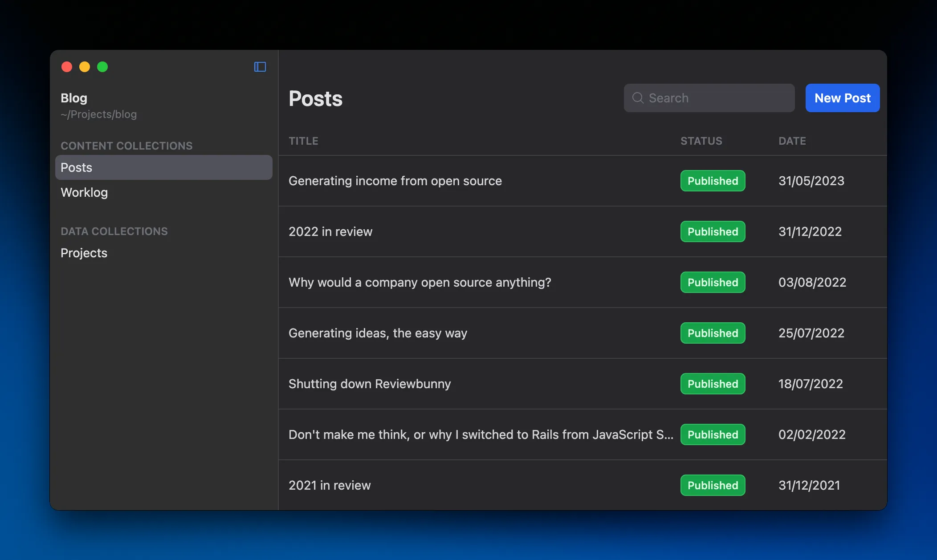Sort by the TITLE column header

pyautogui.click(x=303, y=141)
